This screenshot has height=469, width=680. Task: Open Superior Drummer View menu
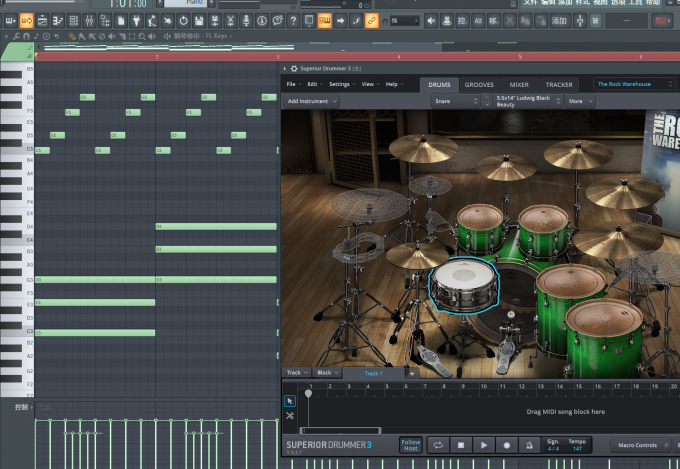coord(370,84)
